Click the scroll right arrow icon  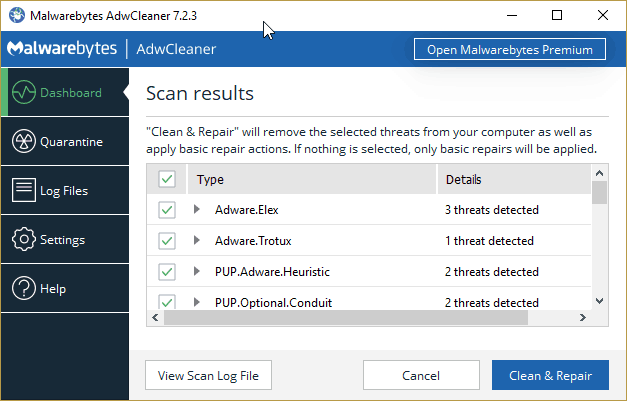point(583,317)
